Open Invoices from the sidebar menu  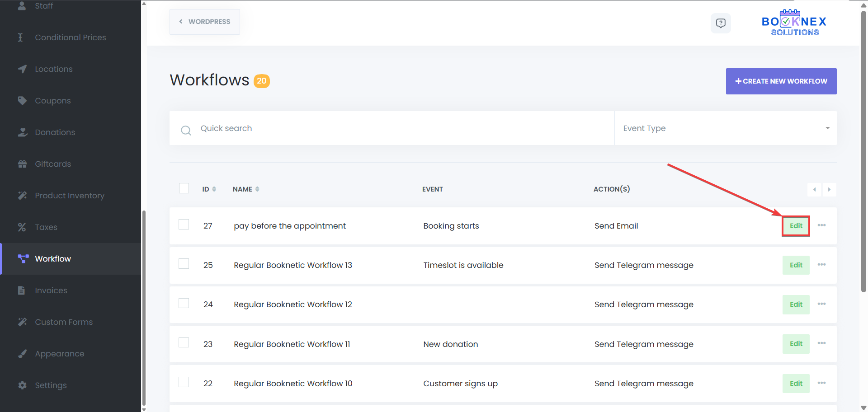(x=51, y=290)
